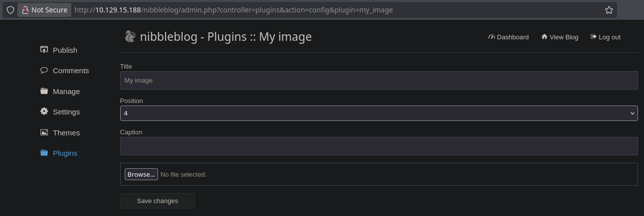Click into the Caption text field
Image resolution: width=644 pixels, height=216 pixels.
(379, 146)
